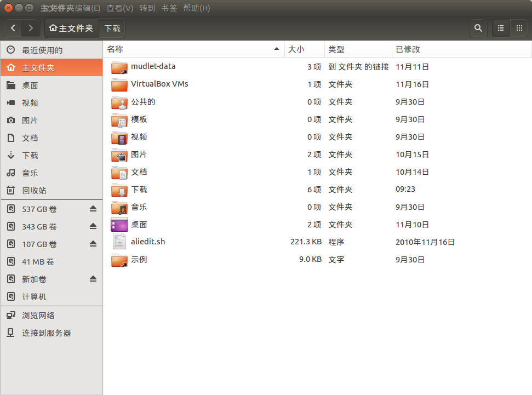This screenshot has height=395, width=532.
Task: Click the file name text VirtualBox VMs
Action: click(x=159, y=84)
